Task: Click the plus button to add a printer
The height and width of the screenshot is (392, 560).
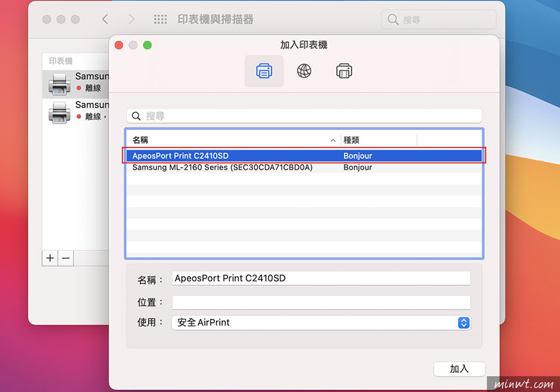Action: (50, 258)
